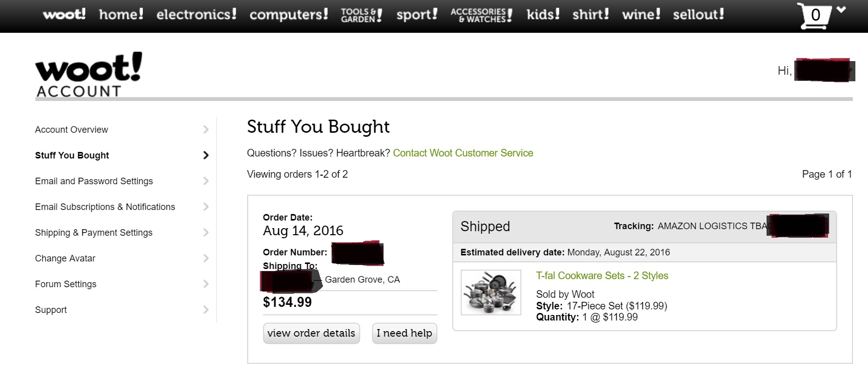
Task: Open the T-fal Cookware Sets product link
Action: (x=602, y=276)
